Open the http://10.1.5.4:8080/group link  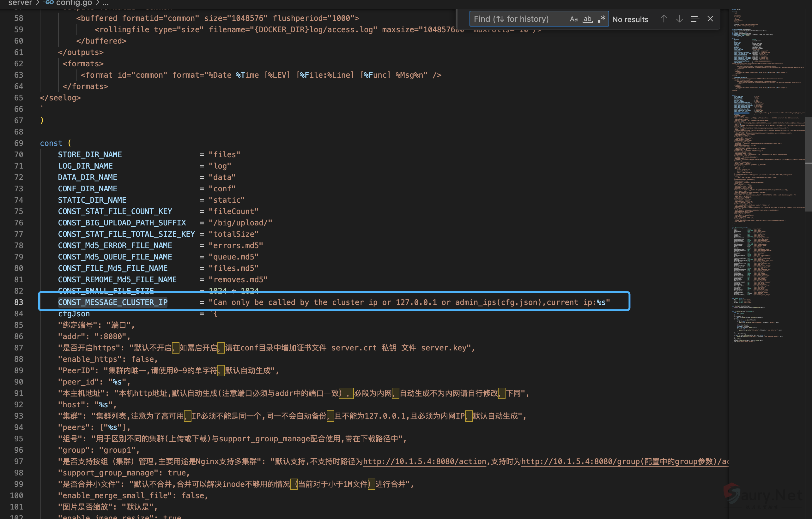coord(580,461)
